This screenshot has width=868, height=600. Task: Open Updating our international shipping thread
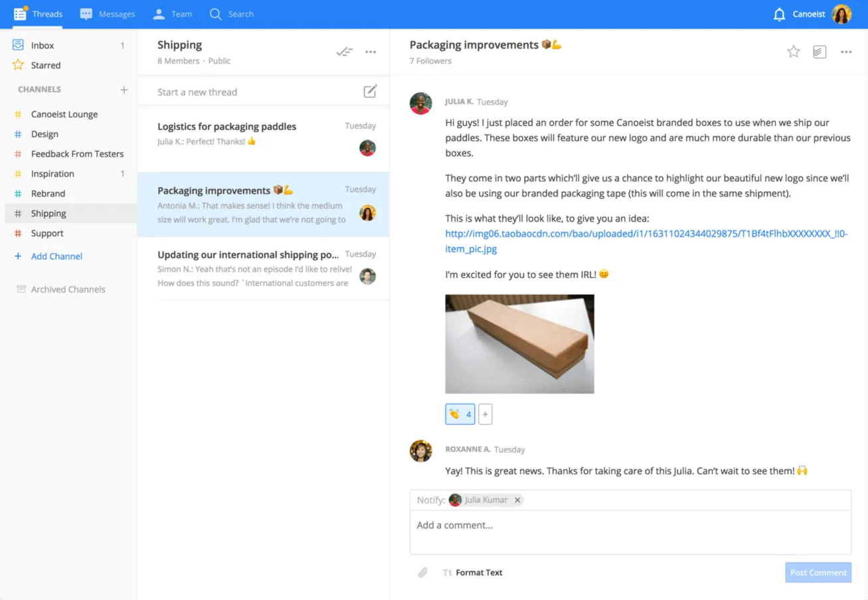pos(263,268)
